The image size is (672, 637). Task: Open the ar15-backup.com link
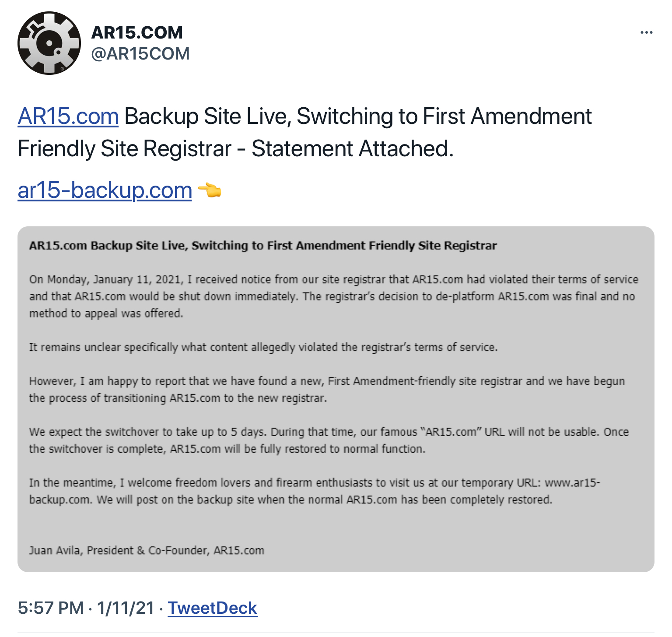(x=105, y=190)
